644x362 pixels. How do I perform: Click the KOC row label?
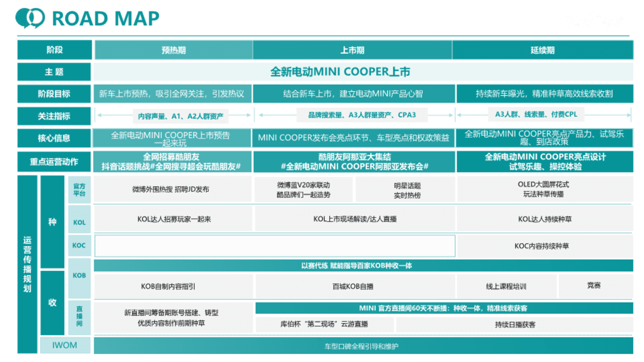pos(79,245)
